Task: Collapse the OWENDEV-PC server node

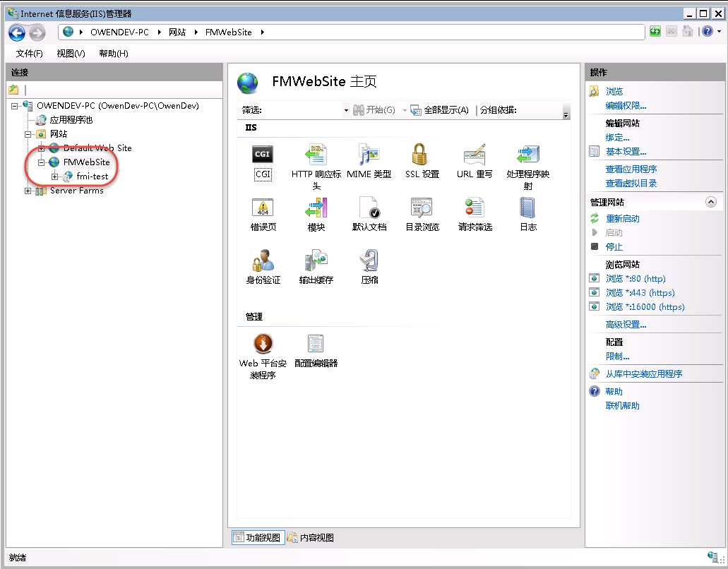Action: (x=14, y=106)
